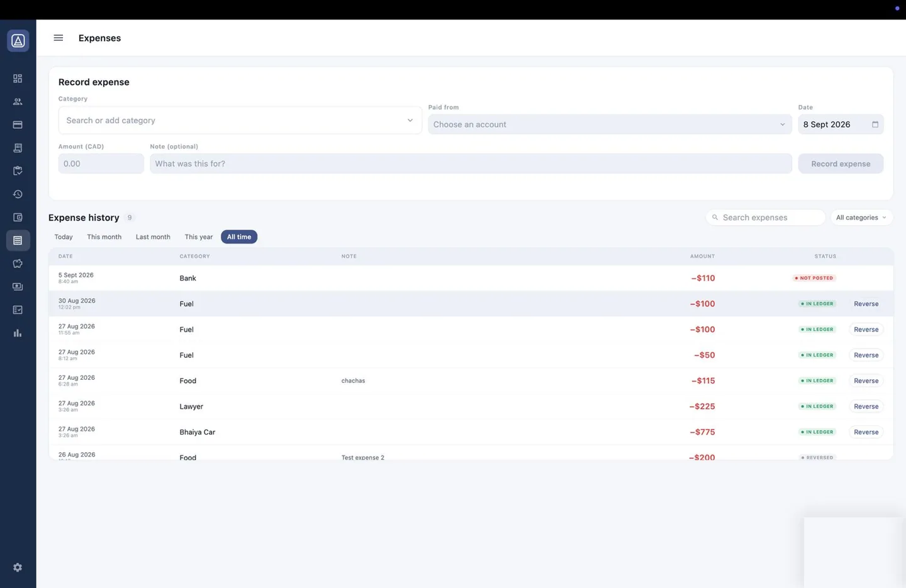Reverse the 30 Aug Fuel expense
The height and width of the screenshot is (588, 906).
(x=866, y=304)
